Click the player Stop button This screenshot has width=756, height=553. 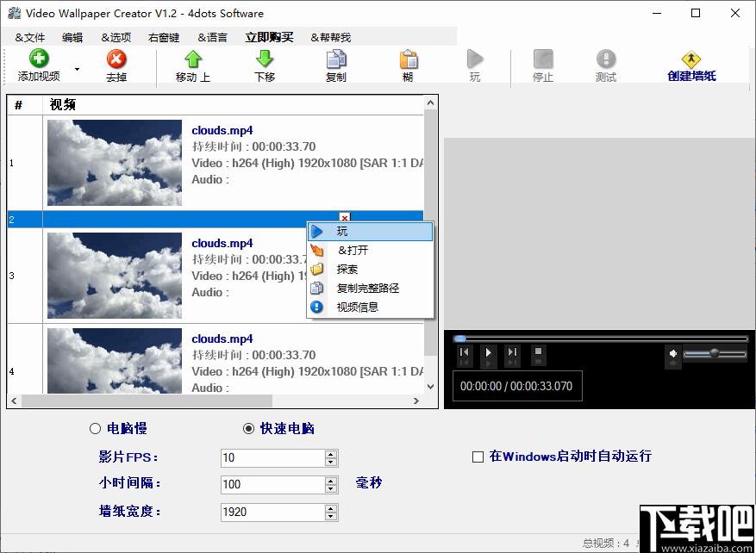[539, 351]
